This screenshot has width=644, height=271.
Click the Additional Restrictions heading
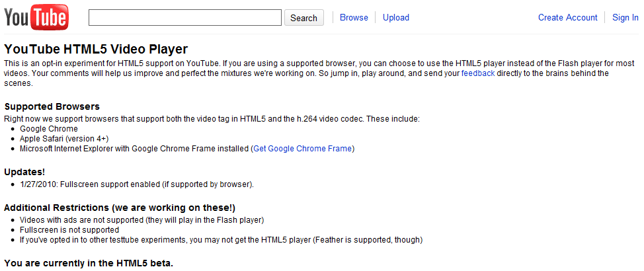(x=120, y=208)
